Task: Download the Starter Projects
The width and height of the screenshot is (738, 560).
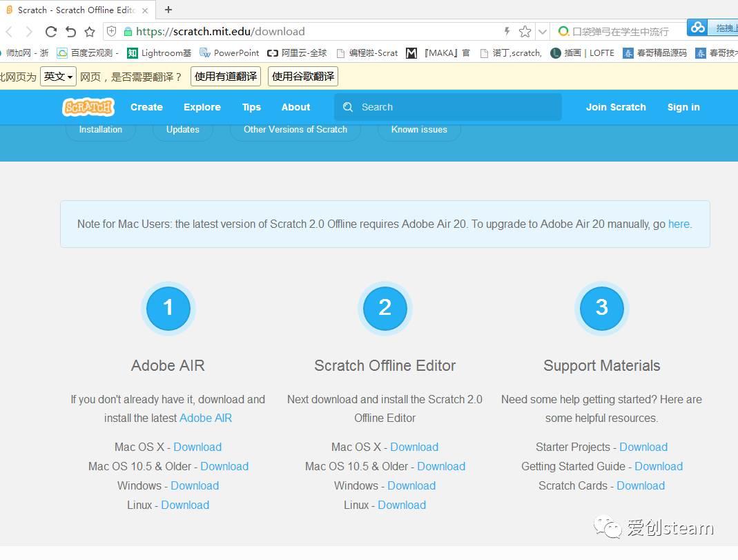Action: tap(643, 447)
